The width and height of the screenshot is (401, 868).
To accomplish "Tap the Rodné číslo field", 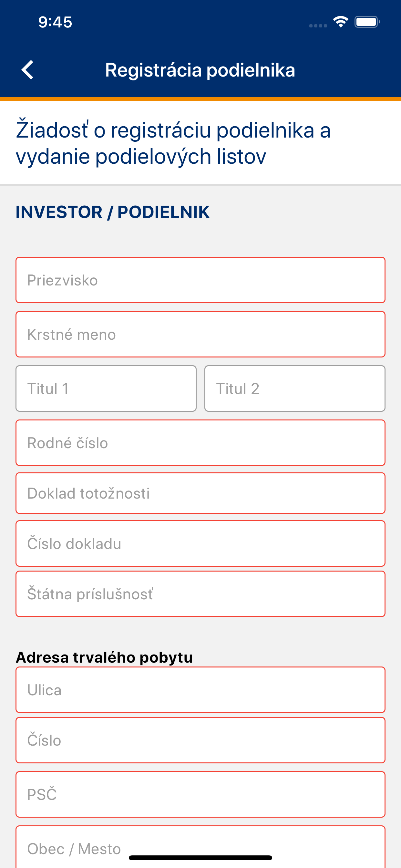I will click(200, 443).
